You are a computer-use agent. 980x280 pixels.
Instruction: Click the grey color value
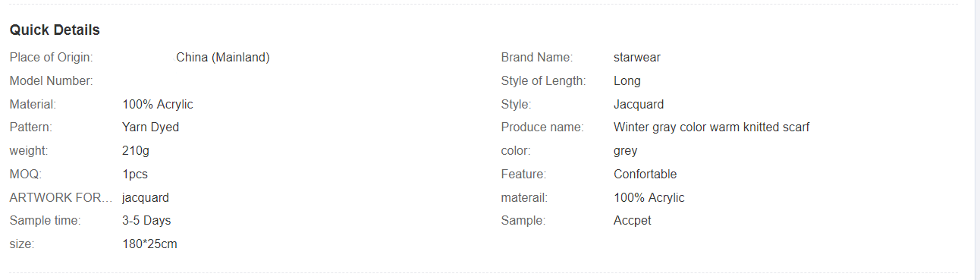[x=626, y=151]
